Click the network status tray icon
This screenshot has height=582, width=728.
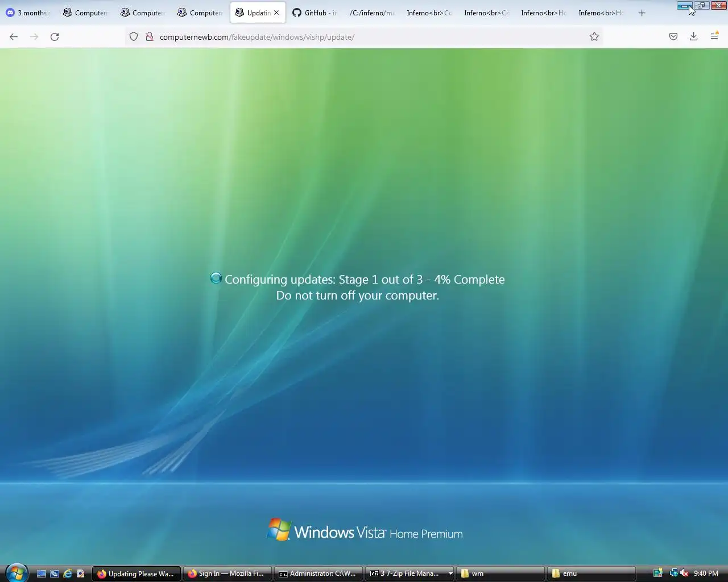673,573
